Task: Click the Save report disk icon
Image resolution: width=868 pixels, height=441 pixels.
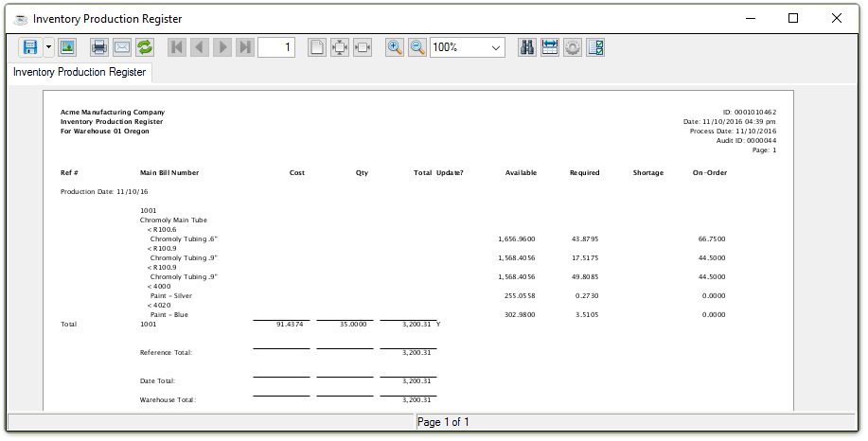Action: [x=29, y=47]
